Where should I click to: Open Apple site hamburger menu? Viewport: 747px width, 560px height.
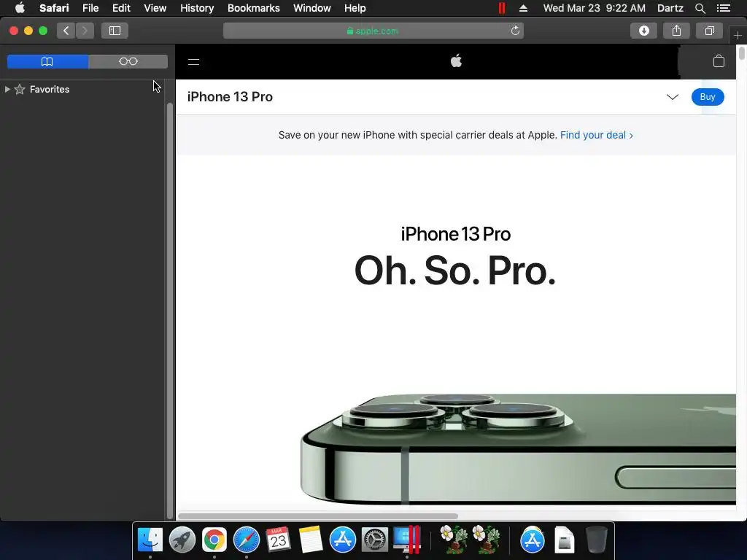coord(193,62)
